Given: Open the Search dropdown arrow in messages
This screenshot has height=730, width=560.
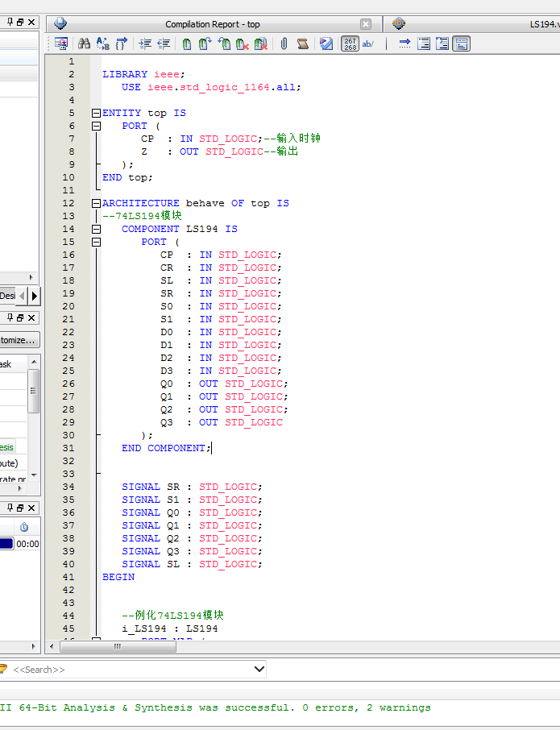Looking at the screenshot, I should tap(259, 669).
